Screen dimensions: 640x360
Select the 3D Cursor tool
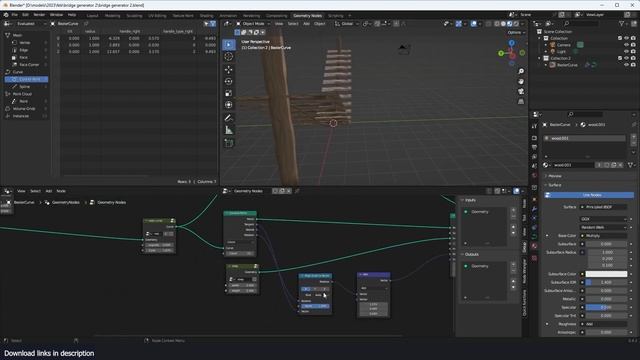pyautogui.click(x=229, y=57)
